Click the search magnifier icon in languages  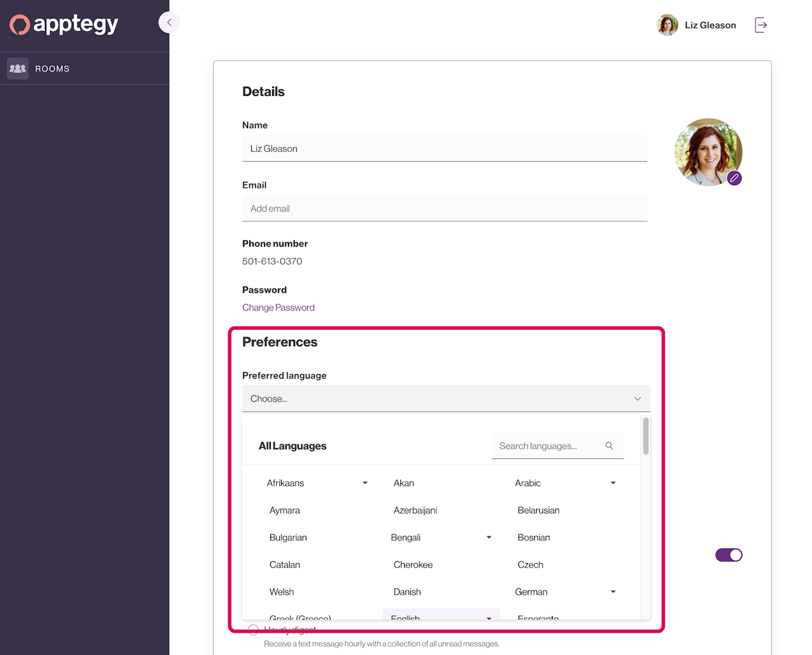[x=609, y=446]
